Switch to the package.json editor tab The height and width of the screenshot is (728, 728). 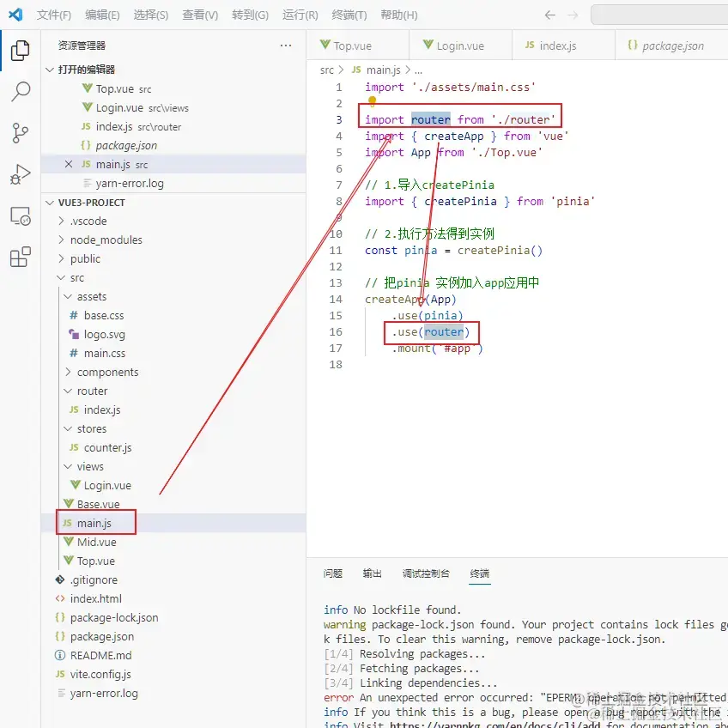pos(671,45)
